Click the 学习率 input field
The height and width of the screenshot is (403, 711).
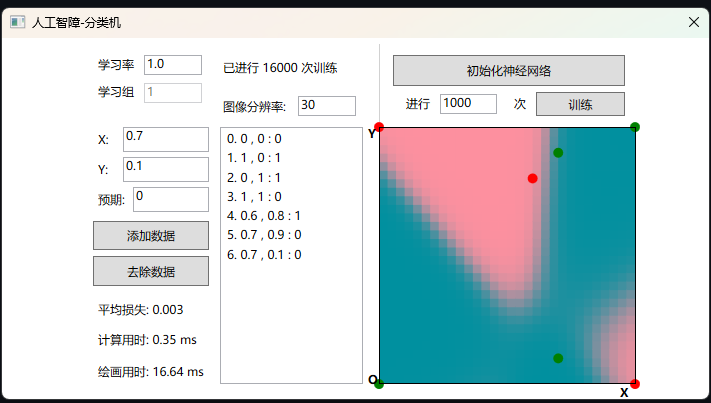pos(173,65)
